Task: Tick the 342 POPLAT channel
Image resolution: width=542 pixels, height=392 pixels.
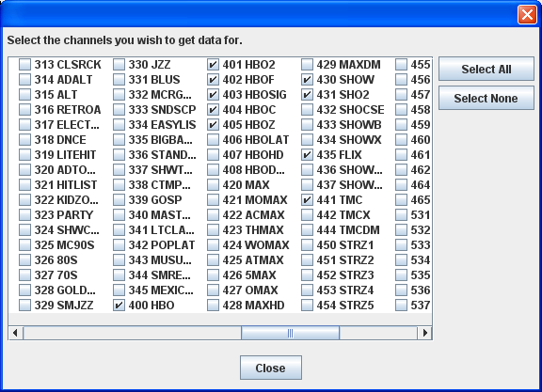Action: coord(119,245)
